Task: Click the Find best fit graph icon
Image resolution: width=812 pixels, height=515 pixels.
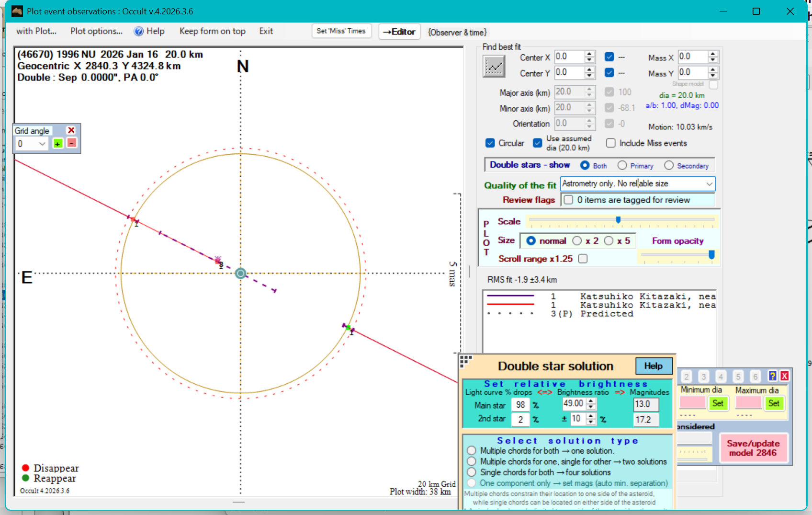Action: click(x=494, y=66)
